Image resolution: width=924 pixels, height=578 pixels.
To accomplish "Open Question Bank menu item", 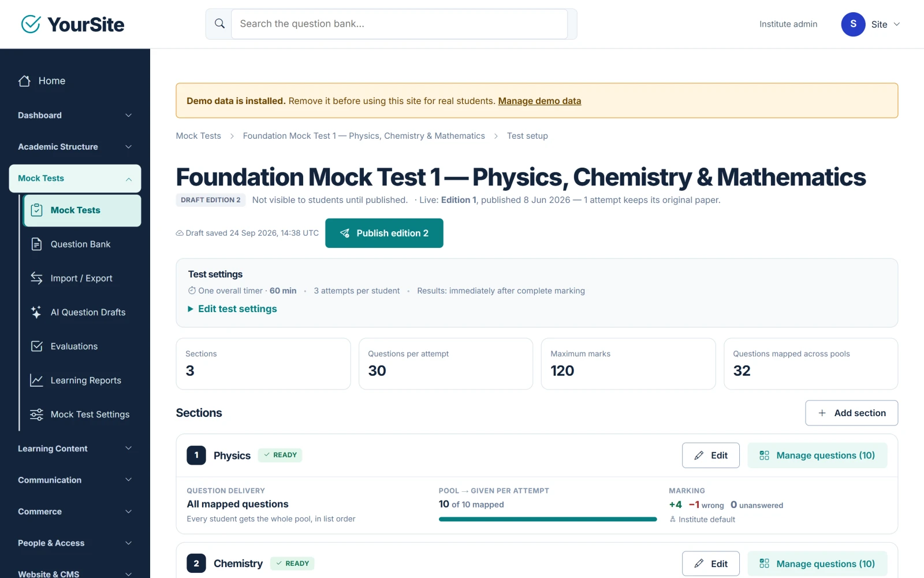I will click(82, 244).
